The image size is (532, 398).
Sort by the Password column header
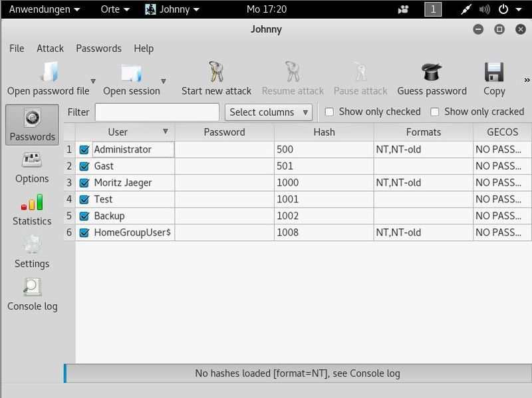tap(224, 132)
